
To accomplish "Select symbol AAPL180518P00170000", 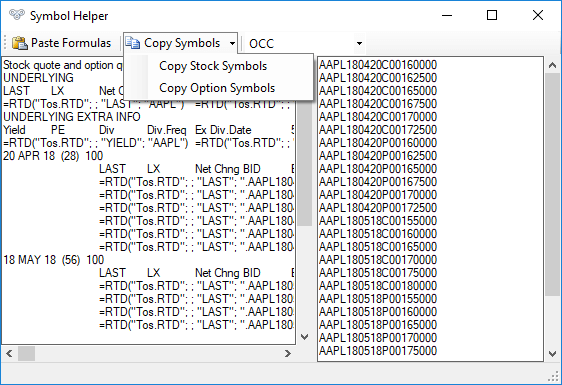I will (378, 338).
